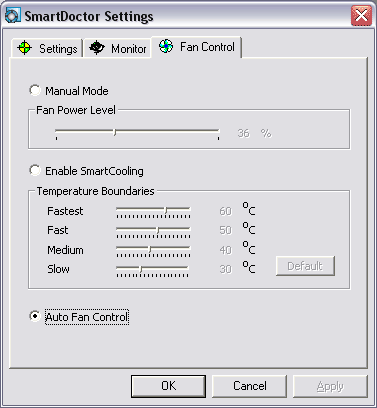Select the Manual Mode radio button

point(35,90)
